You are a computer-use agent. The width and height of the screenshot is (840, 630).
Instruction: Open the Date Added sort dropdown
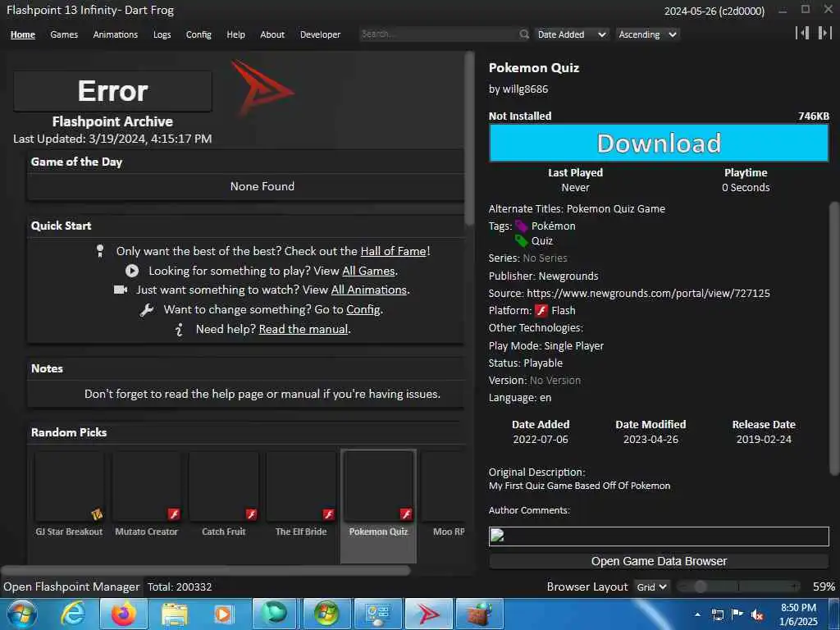pos(571,34)
